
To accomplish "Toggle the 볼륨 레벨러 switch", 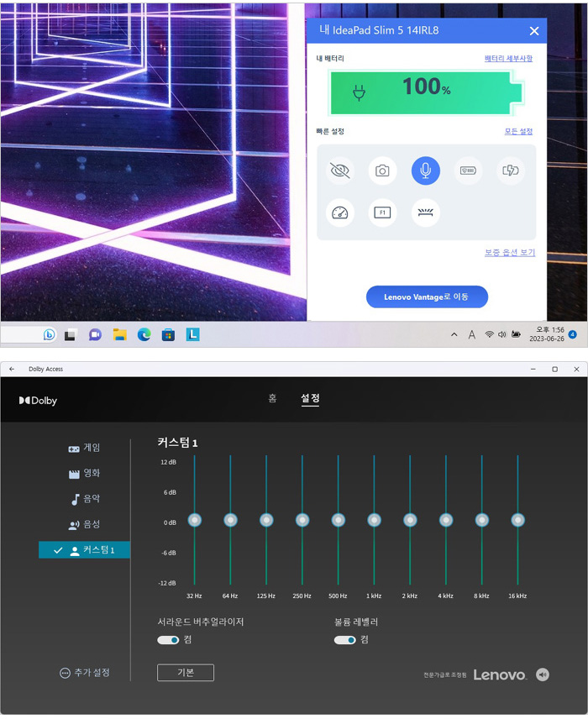I will coord(345,640).
